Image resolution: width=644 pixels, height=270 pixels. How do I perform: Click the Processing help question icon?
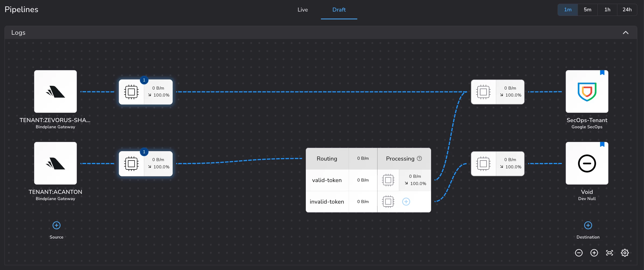pyautogui.click(x=419, y=158)
